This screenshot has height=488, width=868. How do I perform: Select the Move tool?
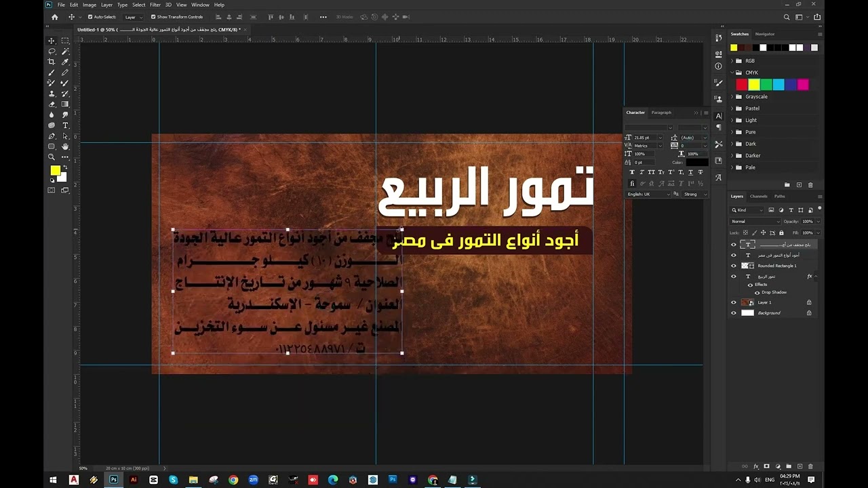[x=52, y=41]
